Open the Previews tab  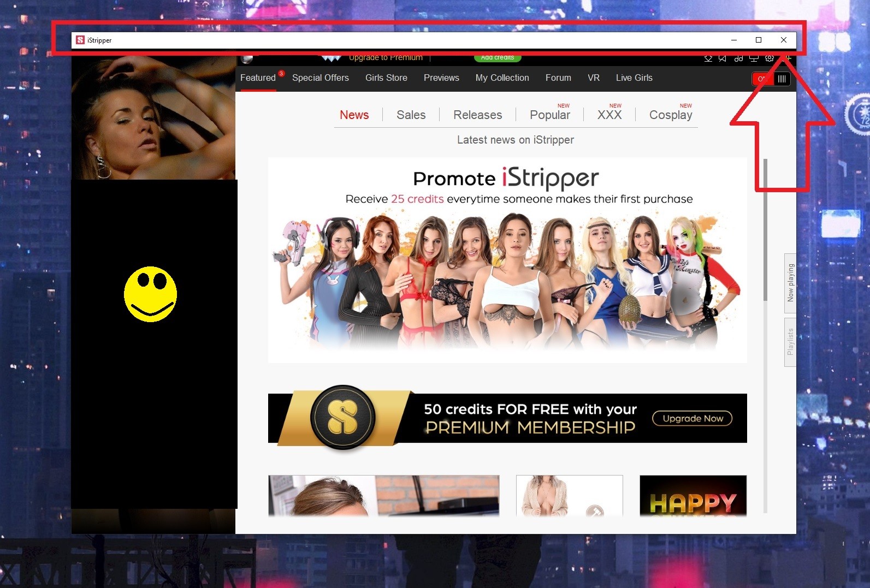tap(441, 78)
